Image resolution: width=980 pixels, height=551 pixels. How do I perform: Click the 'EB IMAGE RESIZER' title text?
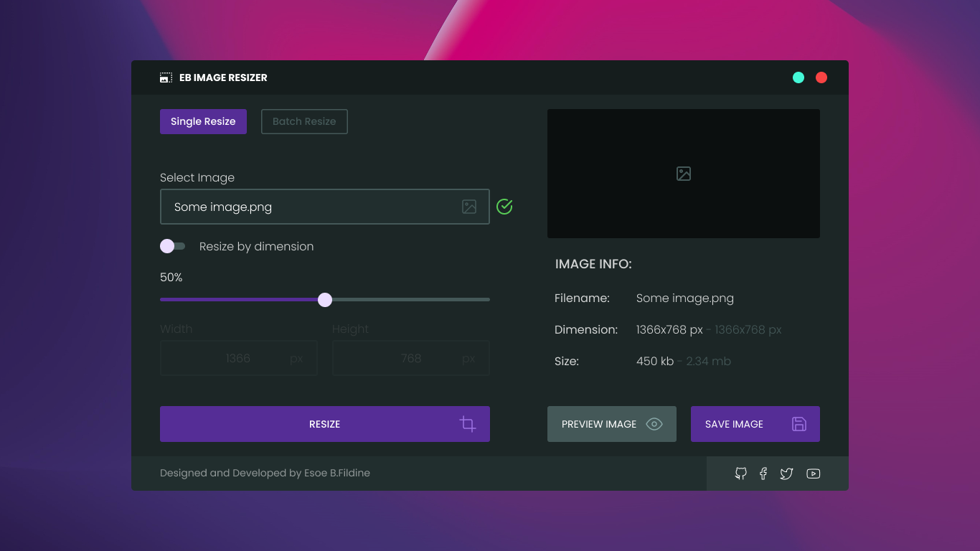pyautogui.click(x=223, y=77)
